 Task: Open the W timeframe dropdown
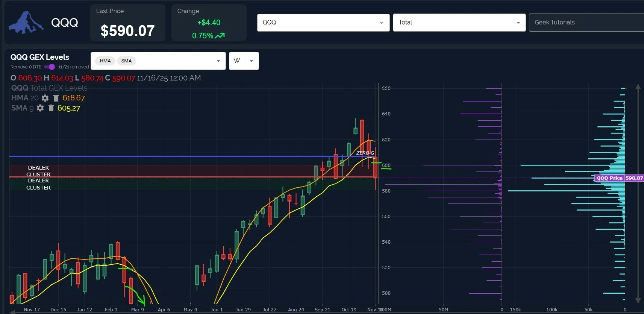[244, 61]
